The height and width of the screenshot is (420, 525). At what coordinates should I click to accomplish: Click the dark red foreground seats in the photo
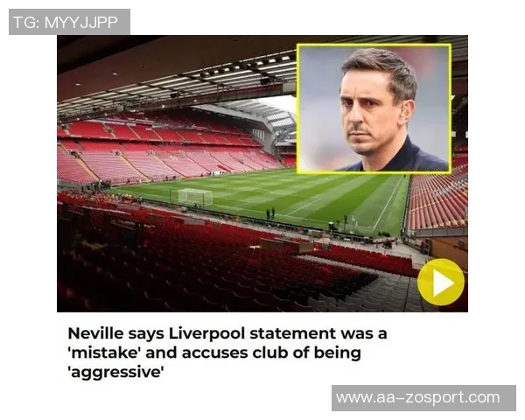click(201, 268)
